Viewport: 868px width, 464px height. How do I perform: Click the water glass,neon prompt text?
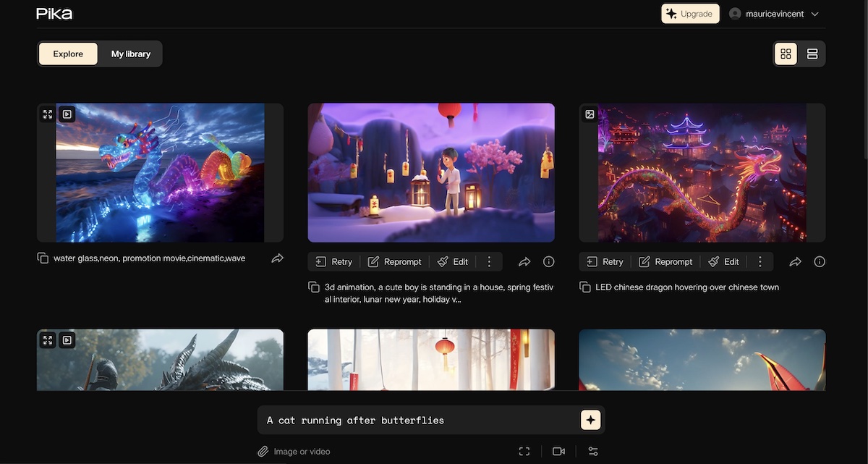coord(149,258)
